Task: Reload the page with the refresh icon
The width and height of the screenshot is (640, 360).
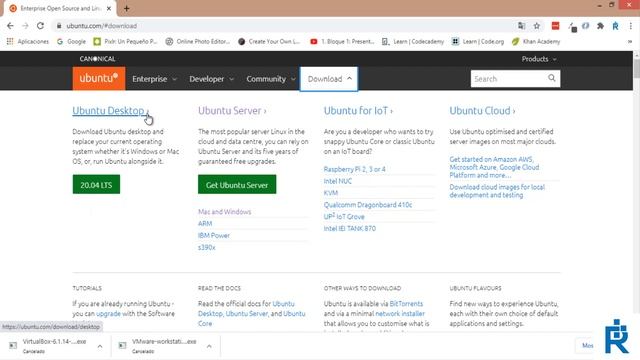Action: tap(40, 26)
